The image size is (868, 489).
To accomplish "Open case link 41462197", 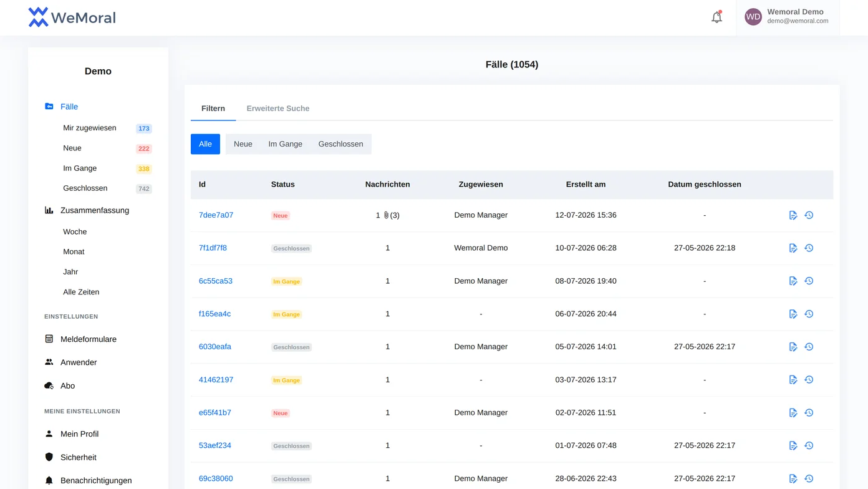I will (x=216, y=380).
